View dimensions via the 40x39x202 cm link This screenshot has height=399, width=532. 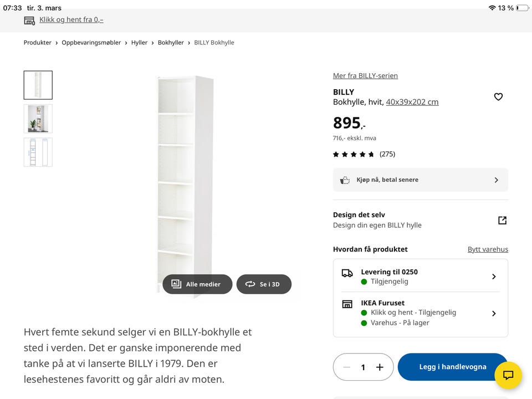click(x=412, y=101)
